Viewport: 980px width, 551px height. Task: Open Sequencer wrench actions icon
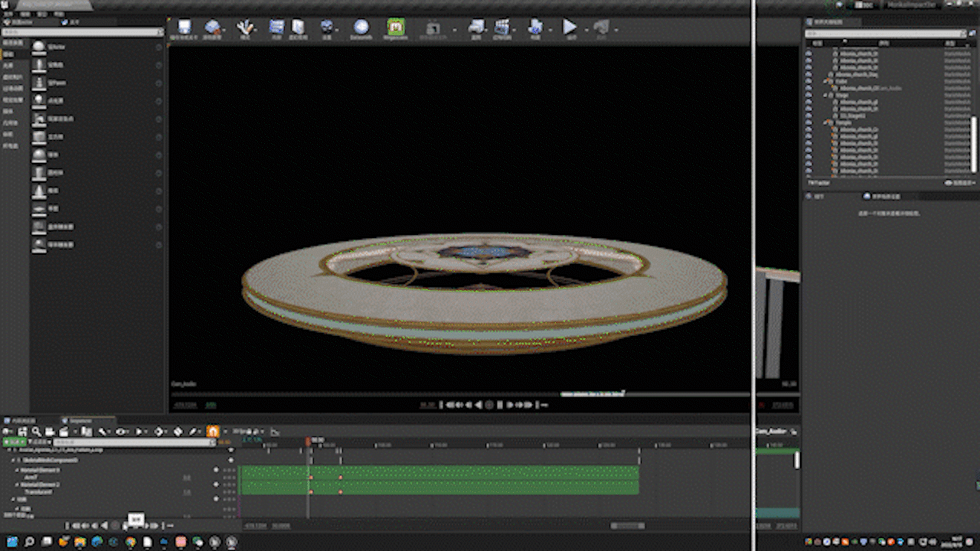(x=102, y=432)
